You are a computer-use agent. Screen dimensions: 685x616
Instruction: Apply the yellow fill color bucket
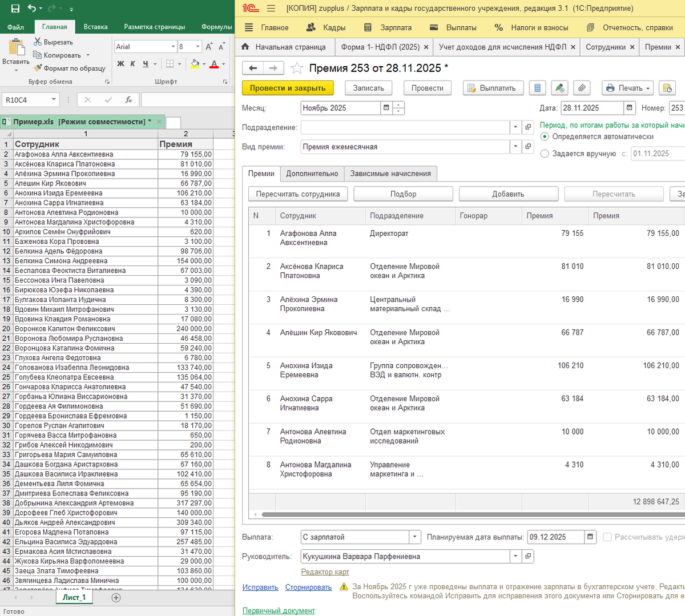pyautogui.click(x=195, y=64)
